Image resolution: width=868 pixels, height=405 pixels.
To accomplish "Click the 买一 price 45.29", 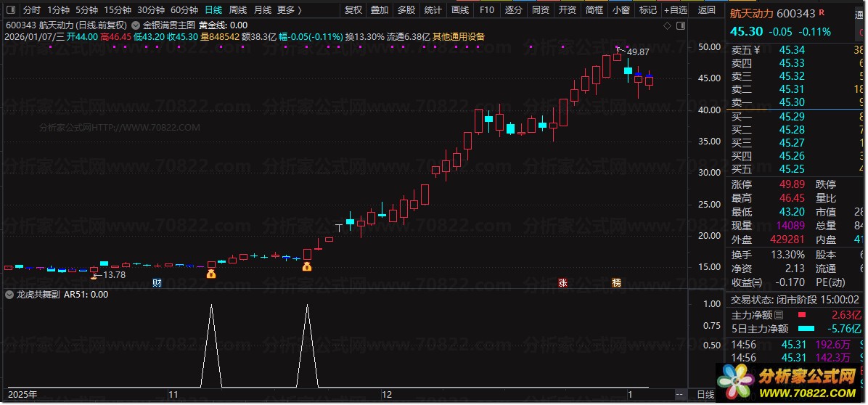I will (x=792, y=116).
